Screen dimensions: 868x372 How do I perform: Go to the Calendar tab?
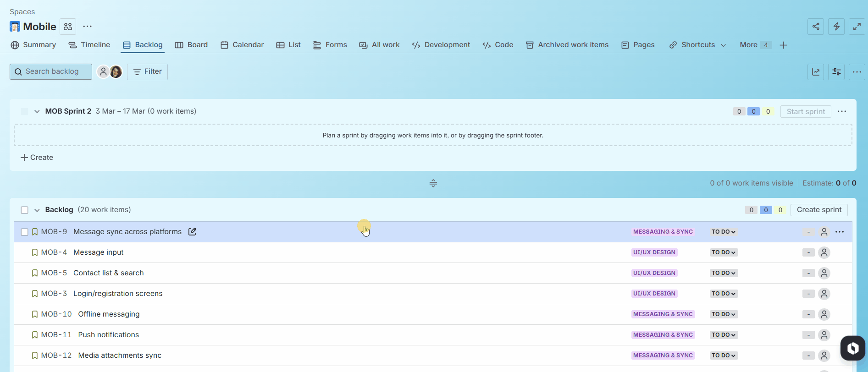pos(242,45)
